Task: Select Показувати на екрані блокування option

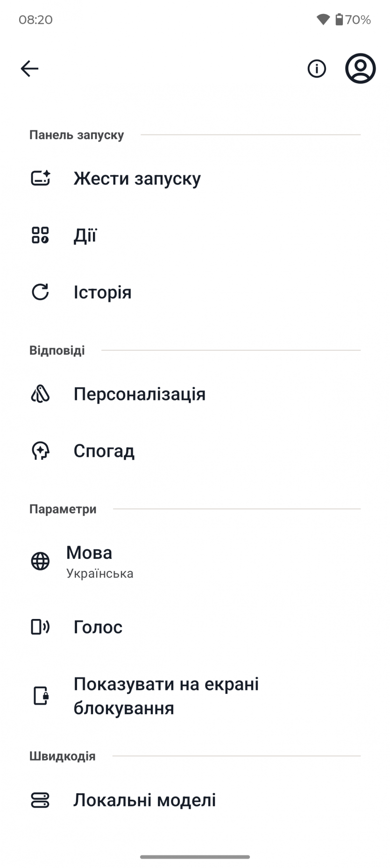Action: (166, 696)
